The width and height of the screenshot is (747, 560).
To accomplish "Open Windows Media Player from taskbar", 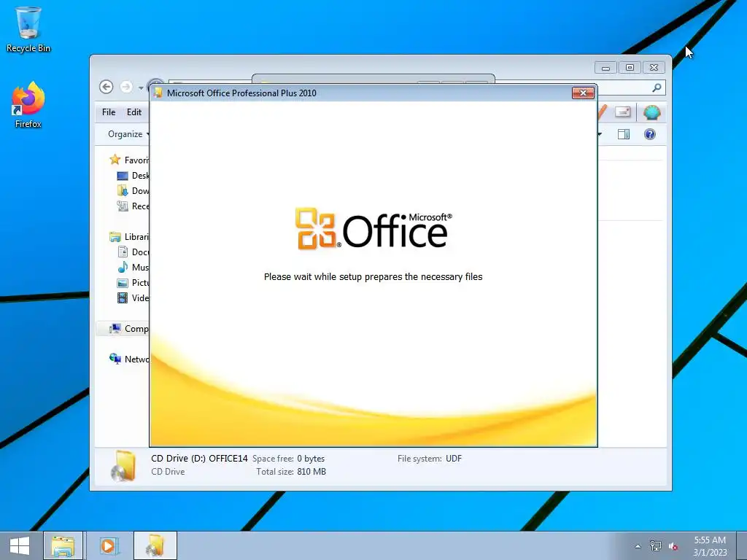I will pyautogui.click(x=109, y=545).
